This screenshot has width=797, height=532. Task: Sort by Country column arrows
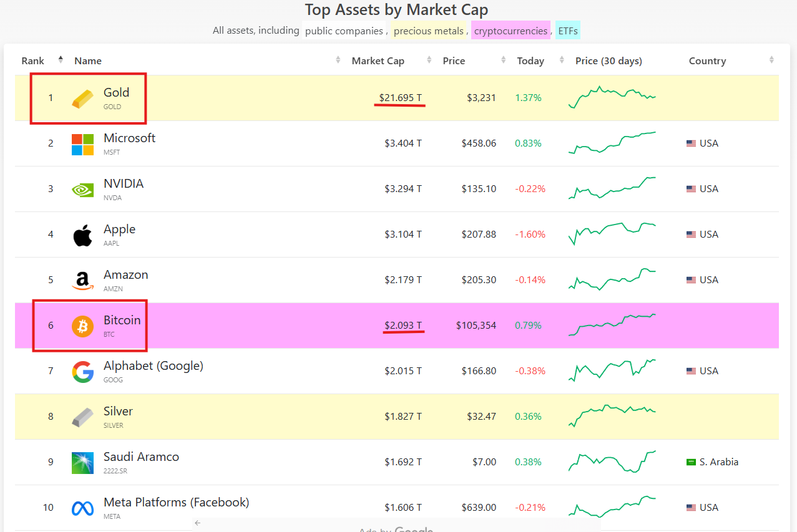pyautogui.click(x=771, y=60)
